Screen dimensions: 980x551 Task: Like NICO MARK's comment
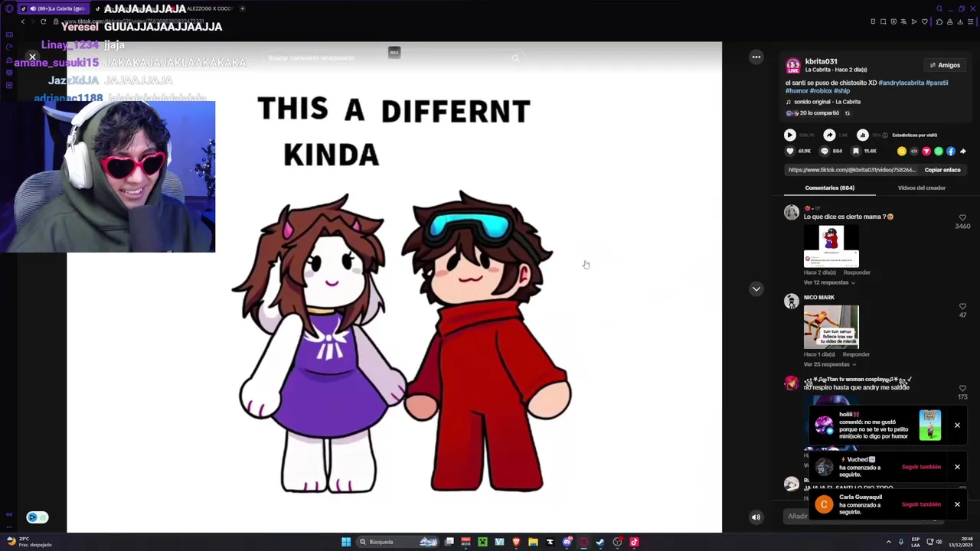tap(962, 307)
